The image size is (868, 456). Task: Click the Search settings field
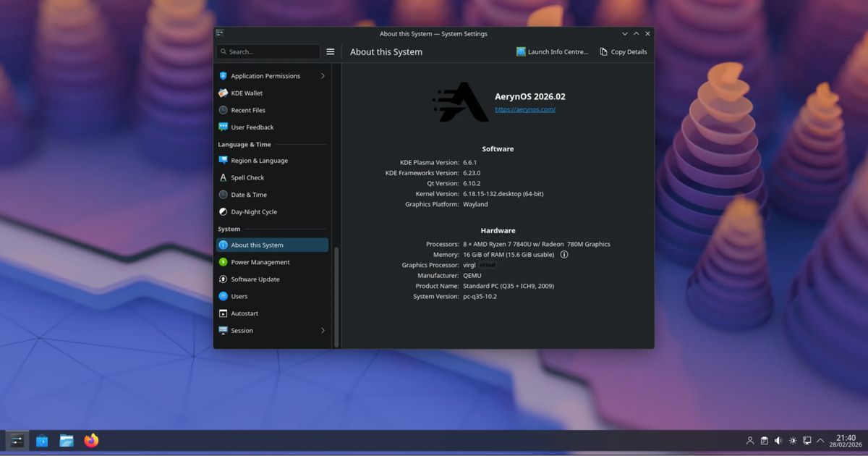(268, 52)
